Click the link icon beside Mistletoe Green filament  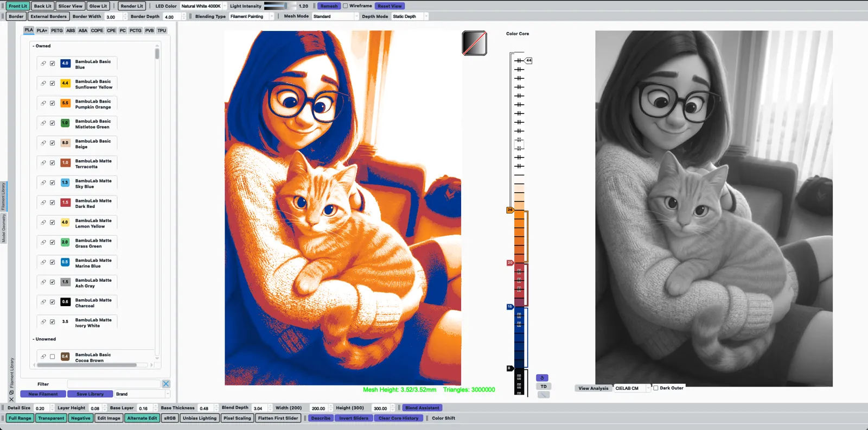[x=43, y=123]
